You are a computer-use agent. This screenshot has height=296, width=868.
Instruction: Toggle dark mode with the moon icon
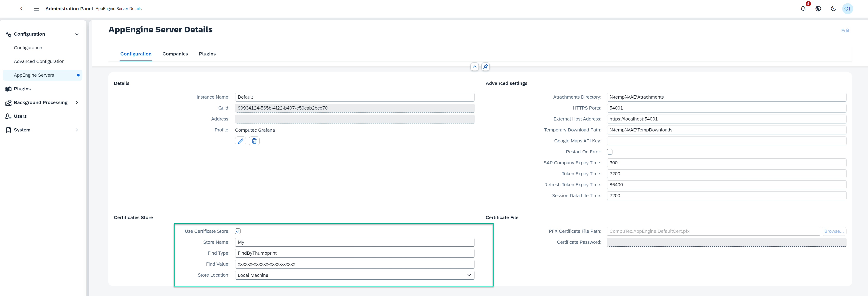833,9
